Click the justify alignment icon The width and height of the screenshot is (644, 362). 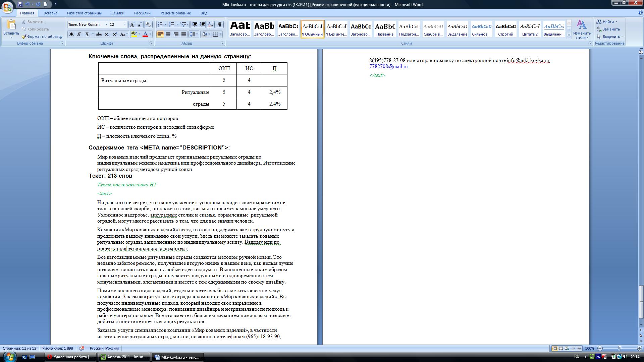[184, 34]
